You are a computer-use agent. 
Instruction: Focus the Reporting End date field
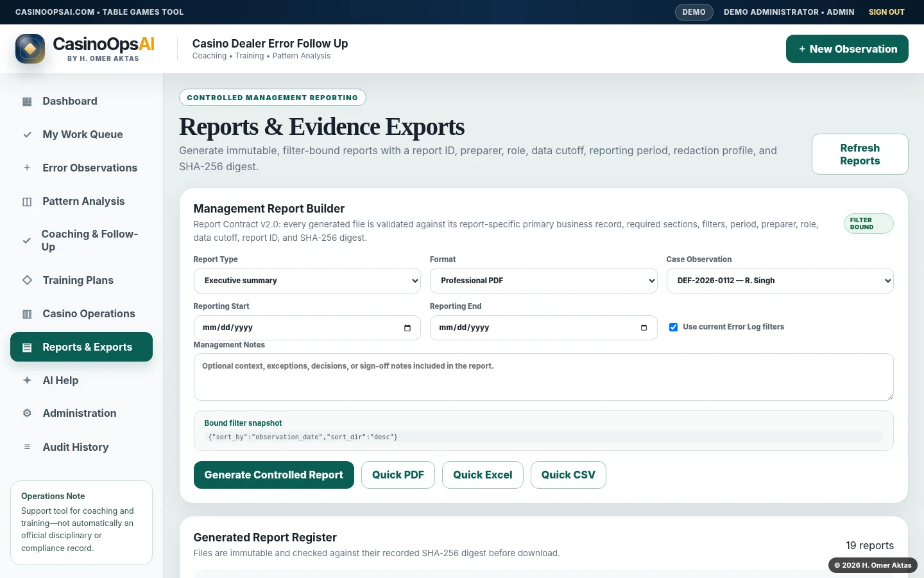543,328
